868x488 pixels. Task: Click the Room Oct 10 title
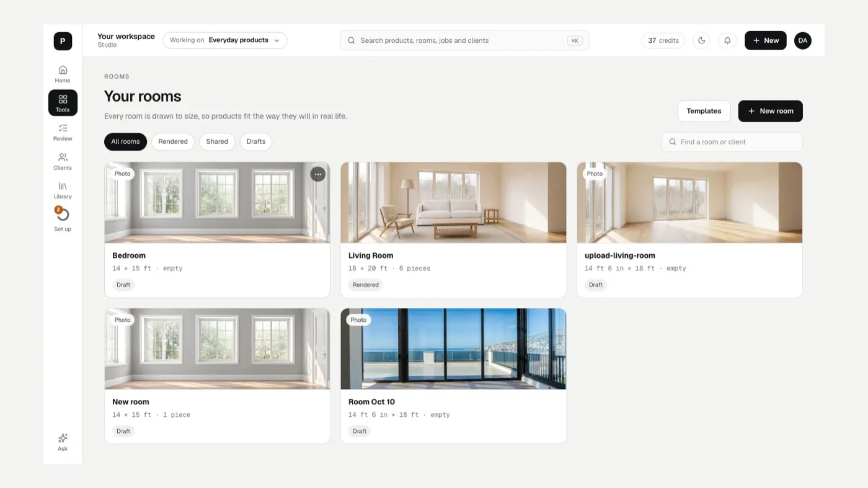[x=371, y=402]
